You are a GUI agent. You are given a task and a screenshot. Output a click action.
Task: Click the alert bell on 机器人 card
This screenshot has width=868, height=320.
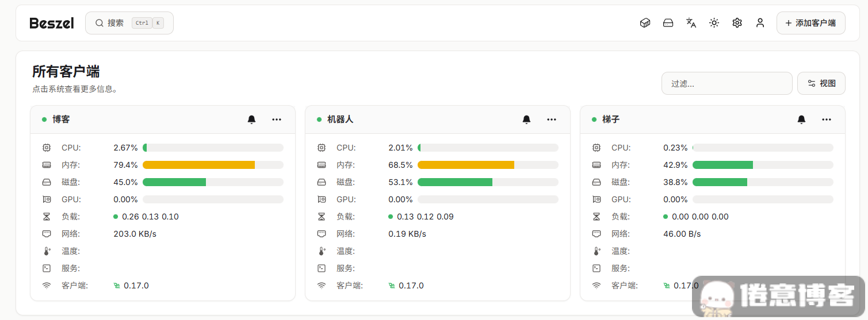click(526, 119)
